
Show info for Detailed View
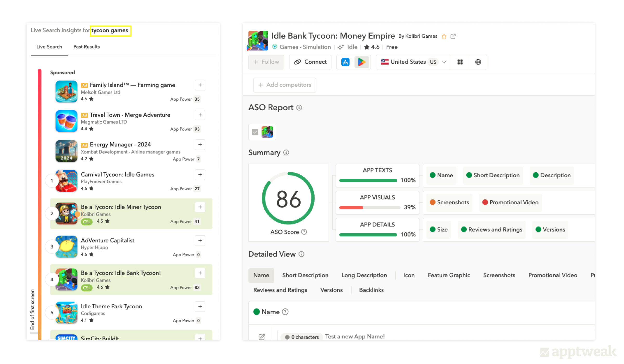coord(301,254)
